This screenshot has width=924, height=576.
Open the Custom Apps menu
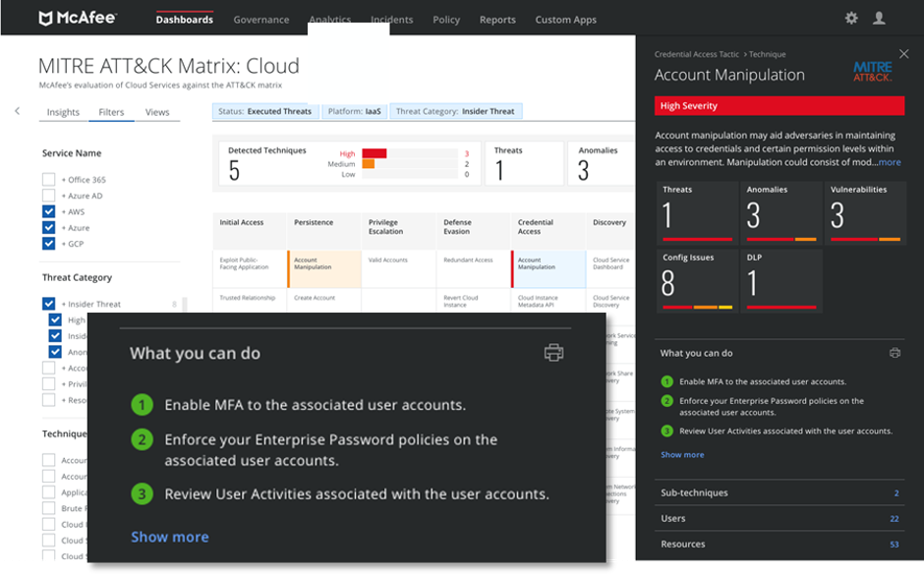(566, 20)
